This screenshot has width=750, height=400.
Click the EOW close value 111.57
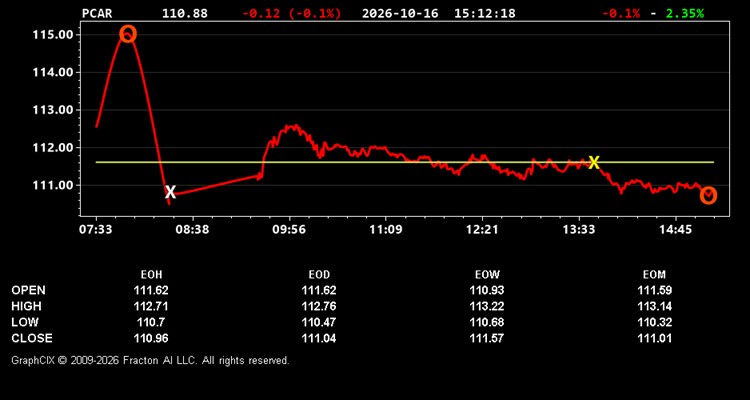pos(487,338)
